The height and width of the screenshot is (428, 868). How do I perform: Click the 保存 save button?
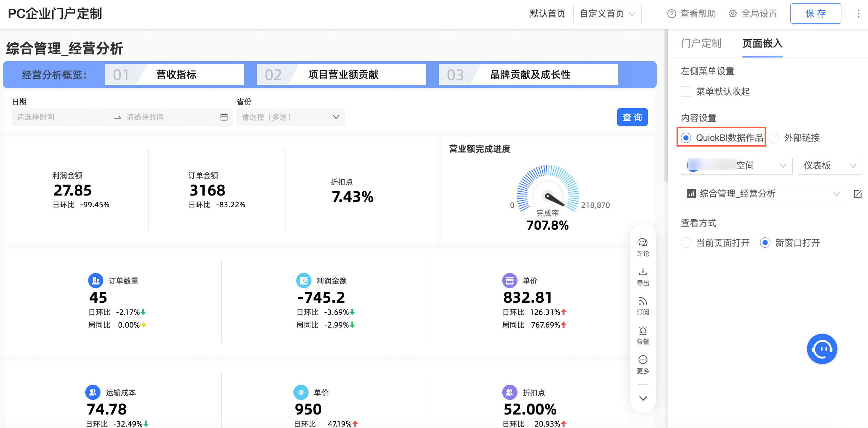click(815, 13)
